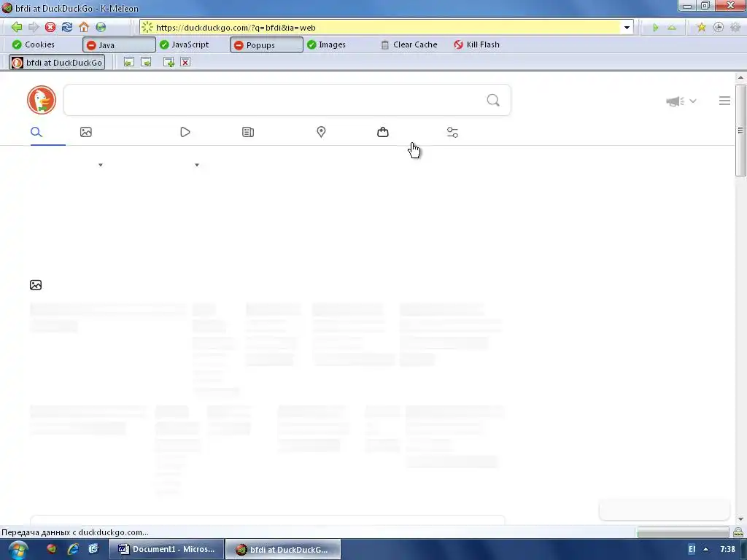Click the page load progress bar

pyautogui.click(x=683, y=532)
